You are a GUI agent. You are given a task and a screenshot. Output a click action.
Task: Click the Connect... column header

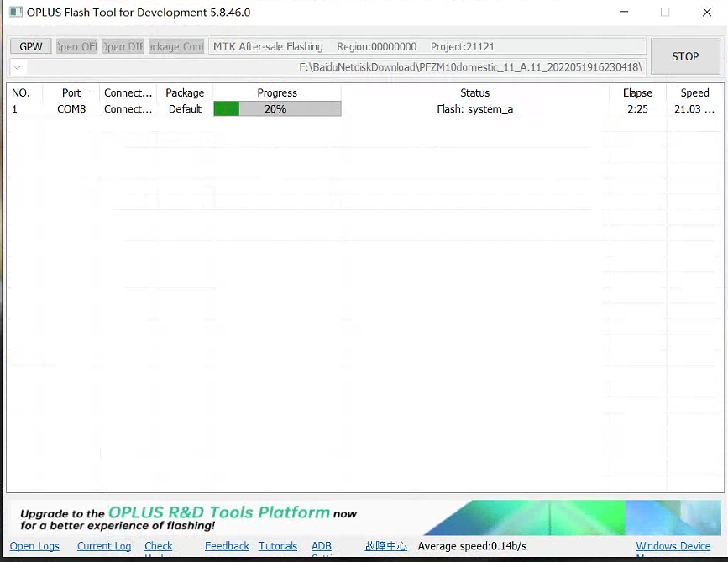tap(128, 93)
